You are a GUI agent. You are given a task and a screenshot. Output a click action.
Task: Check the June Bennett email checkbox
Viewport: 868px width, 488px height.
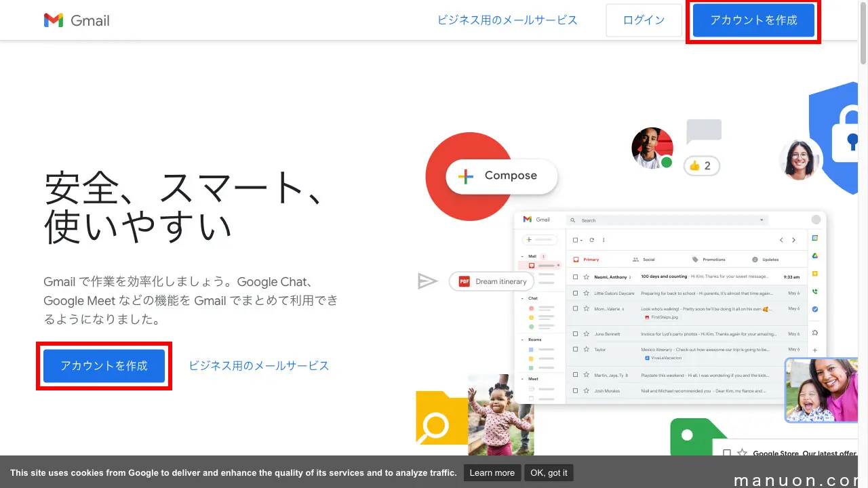coord(576,333)
